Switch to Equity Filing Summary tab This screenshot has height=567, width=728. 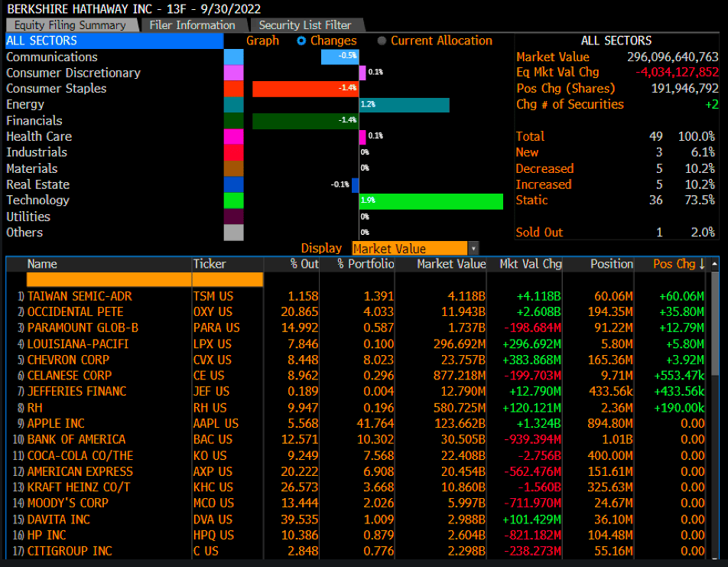(x=72, y=25)
